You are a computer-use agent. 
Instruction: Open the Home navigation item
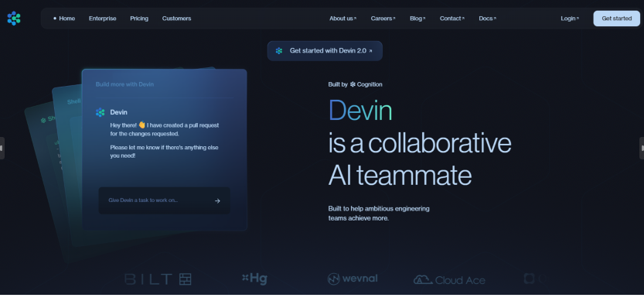pos(64,19)
